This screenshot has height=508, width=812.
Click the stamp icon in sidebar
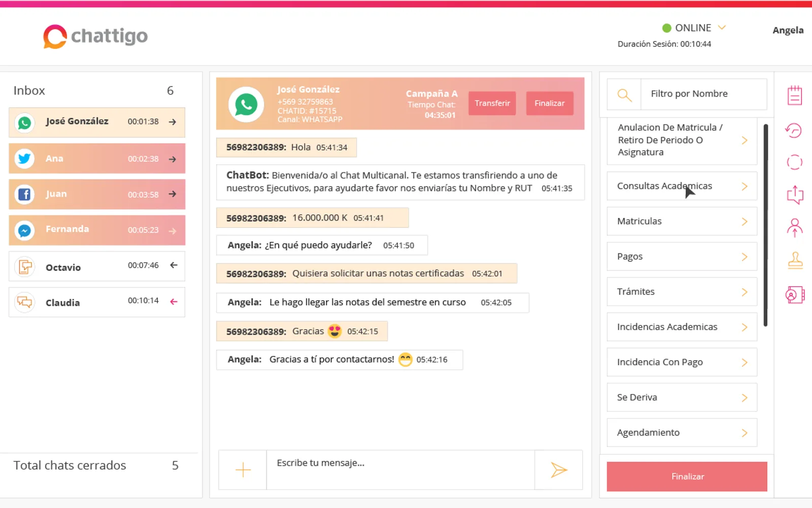point(795,261)
